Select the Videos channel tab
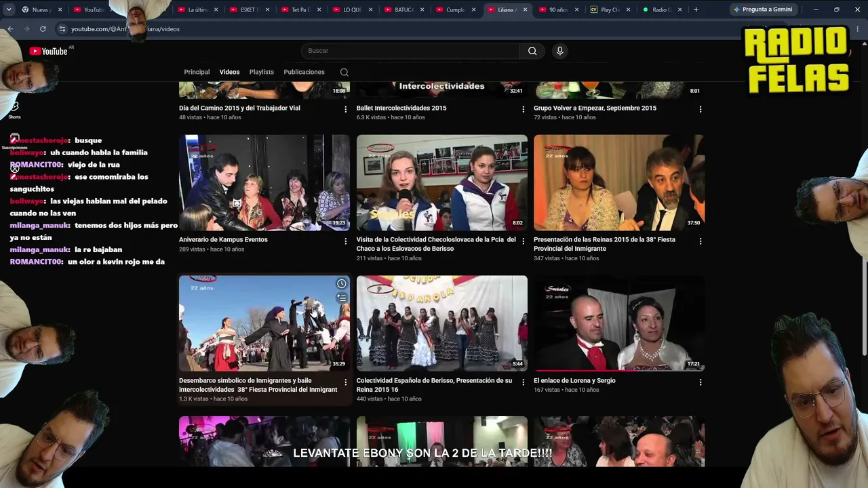This screenshot has width=868, height=488. [229, 72]
